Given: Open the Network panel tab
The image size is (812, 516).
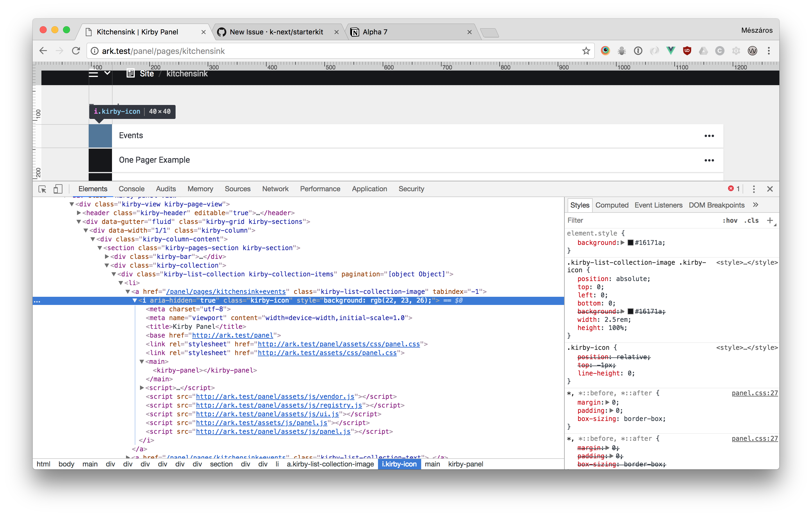Looking at the screenshot, I should [275, 189].
